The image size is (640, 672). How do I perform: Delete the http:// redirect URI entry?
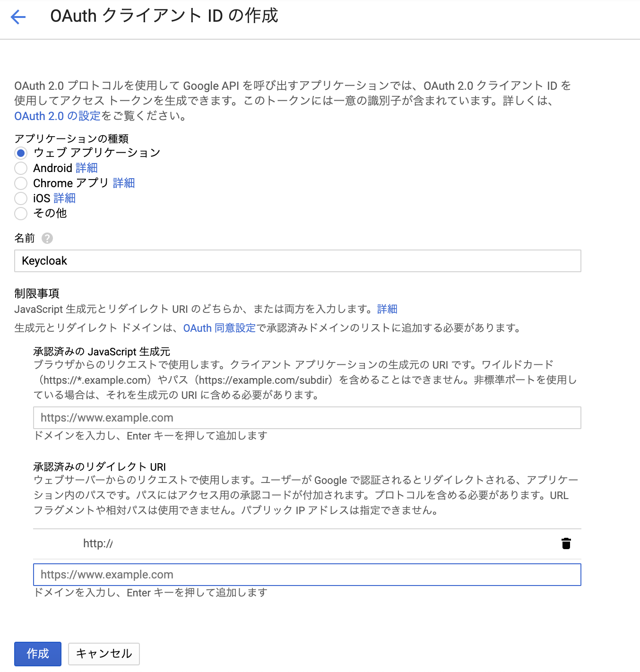[x=566, y=543]
